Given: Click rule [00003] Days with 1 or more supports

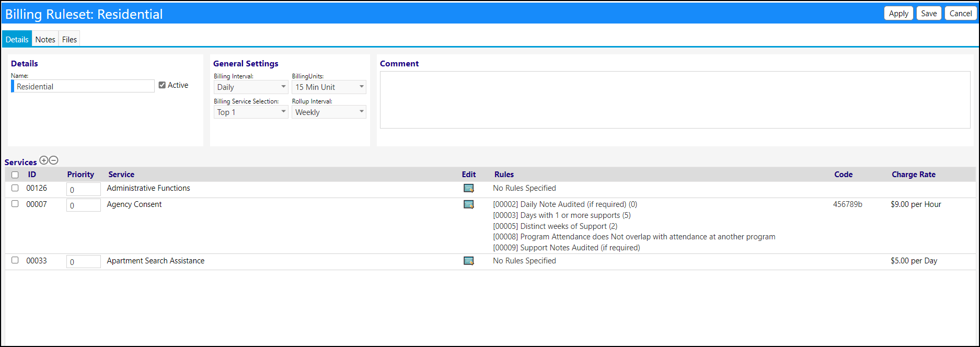Looking at the screenshot, I should point(562,215).
